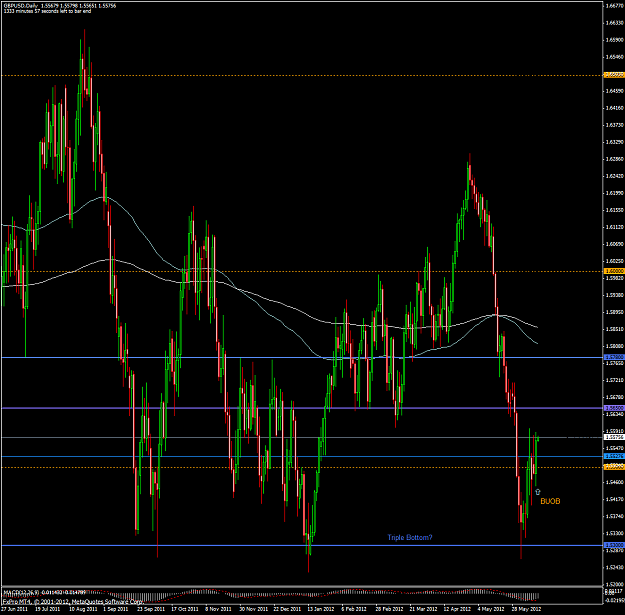The image size is (625, 615).
Task: Click the blue 1.5300 price tag
Action: click(x=614, y=545)
